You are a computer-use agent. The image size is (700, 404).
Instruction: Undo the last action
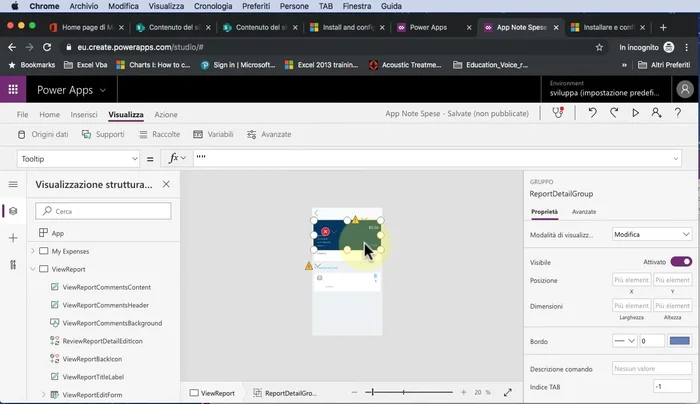point(592,113)
